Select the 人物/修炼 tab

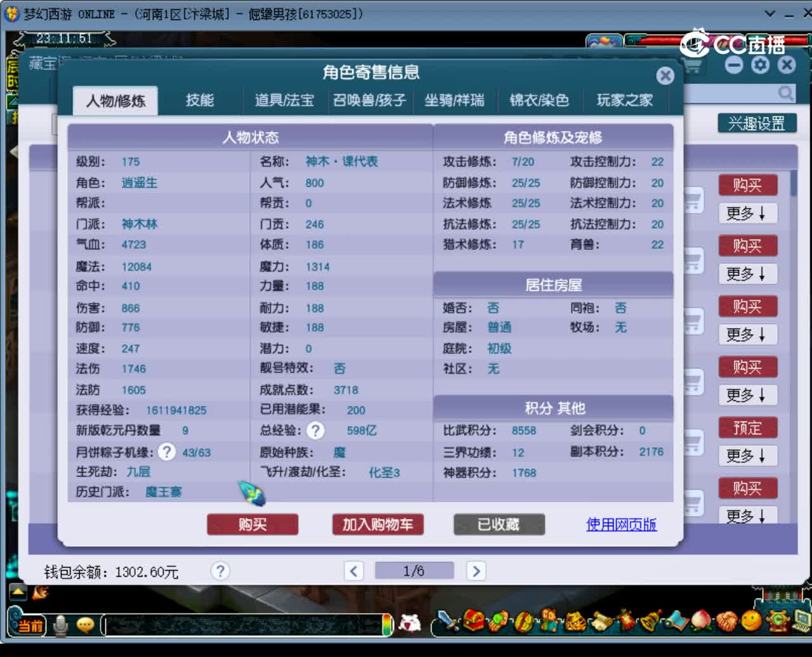115,101
